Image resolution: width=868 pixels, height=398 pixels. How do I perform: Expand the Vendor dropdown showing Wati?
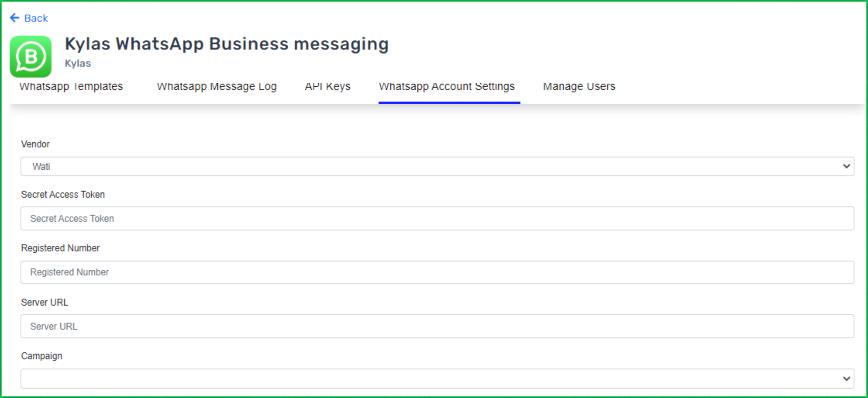coord(437,166)
